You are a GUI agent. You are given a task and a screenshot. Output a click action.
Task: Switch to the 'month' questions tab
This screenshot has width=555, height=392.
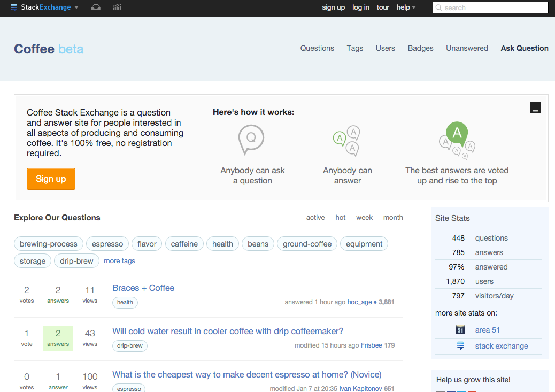pos(393,217)
